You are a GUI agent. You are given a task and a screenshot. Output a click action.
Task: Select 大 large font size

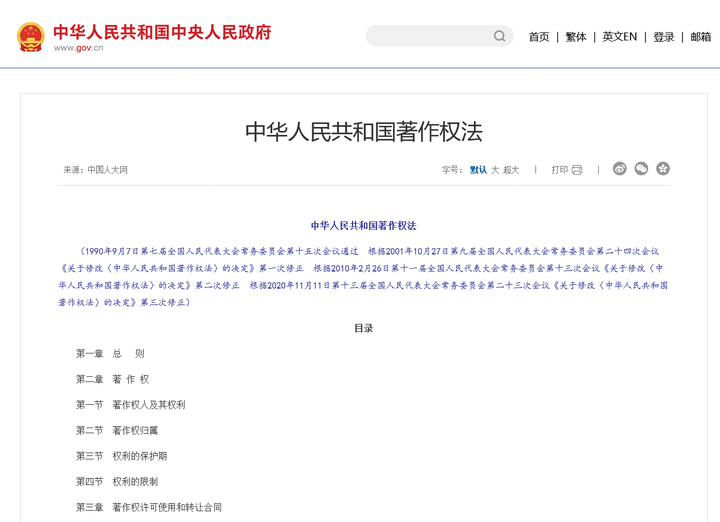tap(495, 170)
